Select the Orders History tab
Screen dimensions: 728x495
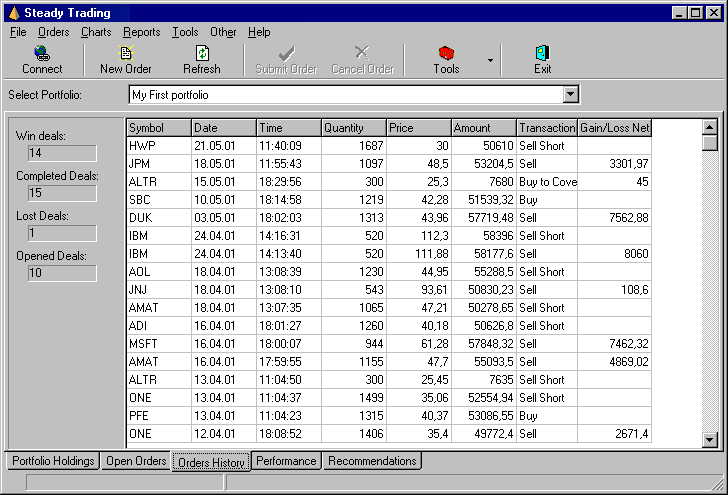[211, 462]
